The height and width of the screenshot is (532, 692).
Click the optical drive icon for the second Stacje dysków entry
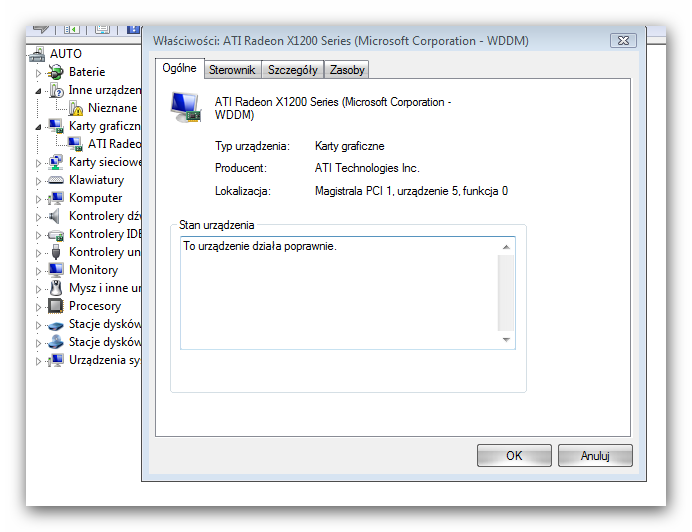point(56,342)
